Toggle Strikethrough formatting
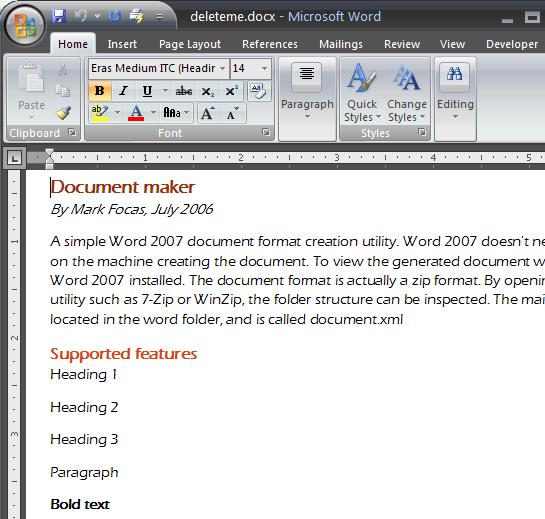The width and height of the screenshot is (545, 519). coord(184,91)
